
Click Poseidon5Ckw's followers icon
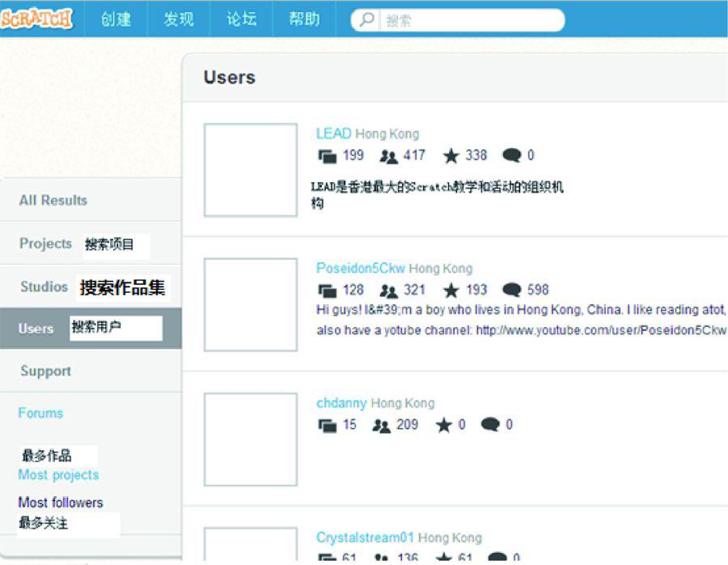(389, 291)
